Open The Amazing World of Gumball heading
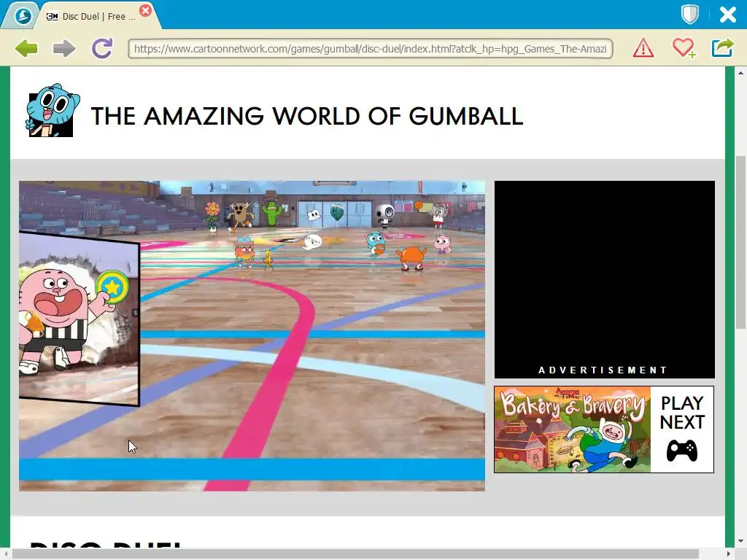The image size is (747, 560). 307,116
